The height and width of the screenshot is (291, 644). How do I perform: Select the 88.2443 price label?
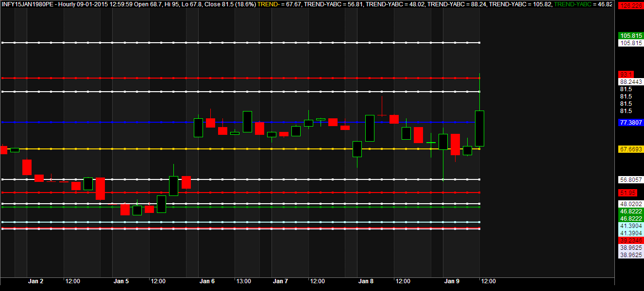click(631, 82)
